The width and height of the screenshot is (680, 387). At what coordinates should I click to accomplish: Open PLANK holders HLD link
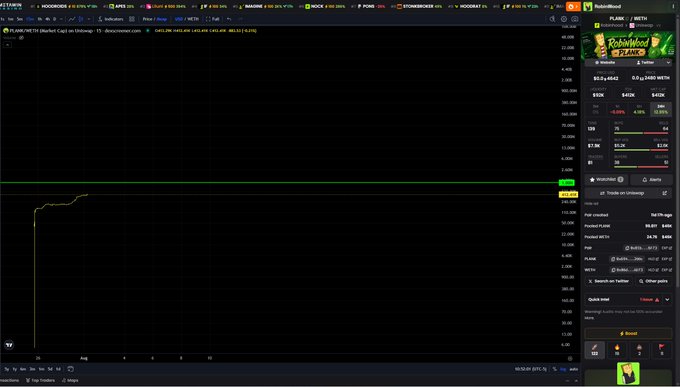[653, 259]
